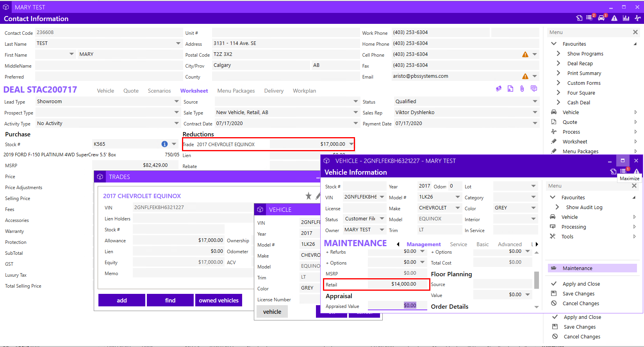Open the Contract Date dropdown

(356, 123)
